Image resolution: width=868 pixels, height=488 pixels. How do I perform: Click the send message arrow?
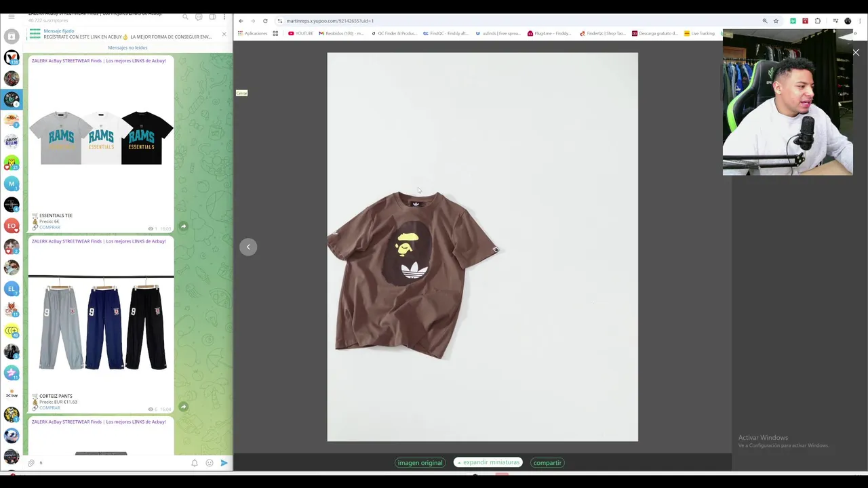(x=224, y=463)
